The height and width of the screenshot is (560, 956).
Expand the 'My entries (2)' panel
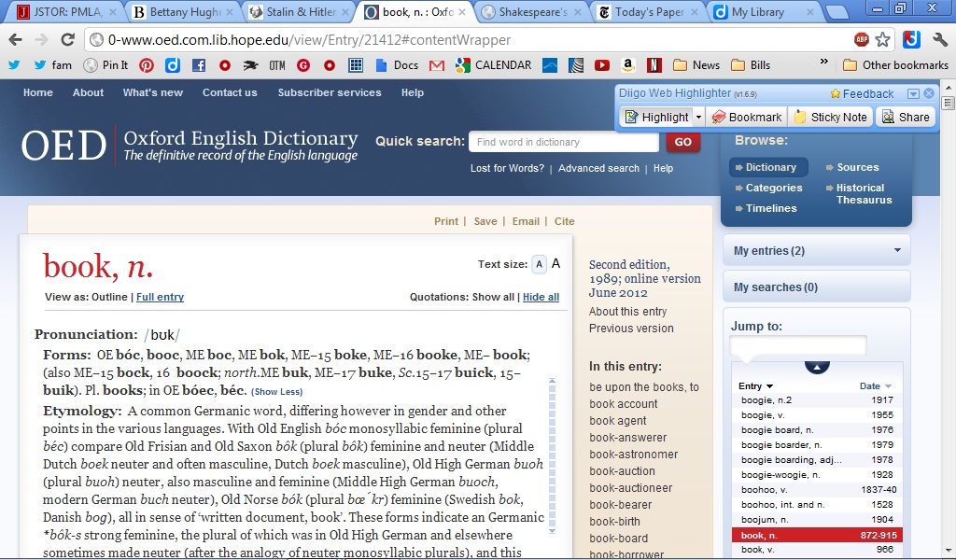[816, 250]
